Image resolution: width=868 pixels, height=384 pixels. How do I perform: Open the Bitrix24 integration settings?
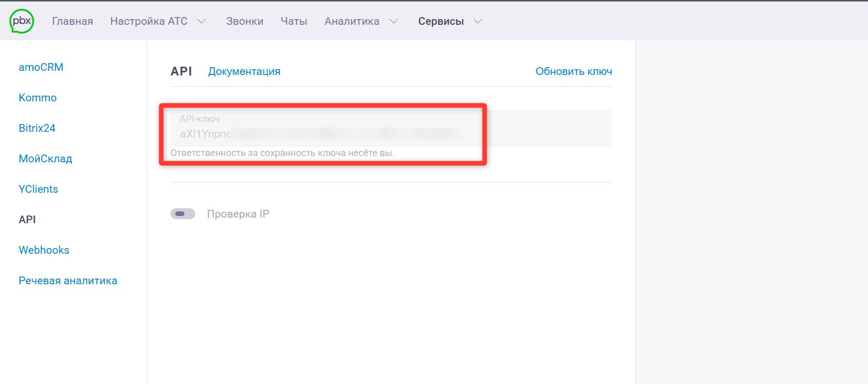point(37,128)
